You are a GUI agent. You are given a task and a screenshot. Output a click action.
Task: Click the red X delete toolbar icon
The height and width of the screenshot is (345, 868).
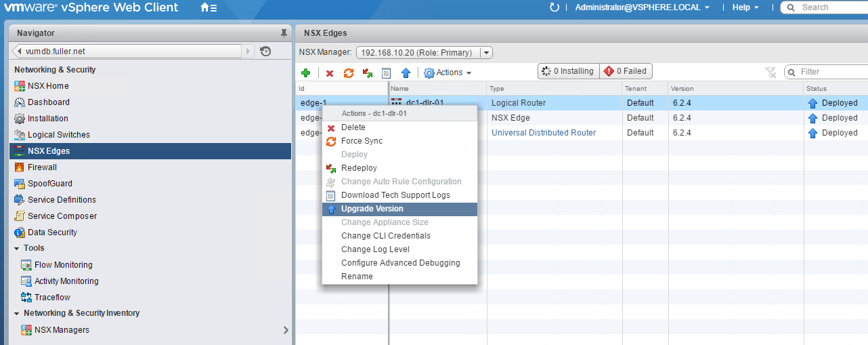(x=330, y=73)
